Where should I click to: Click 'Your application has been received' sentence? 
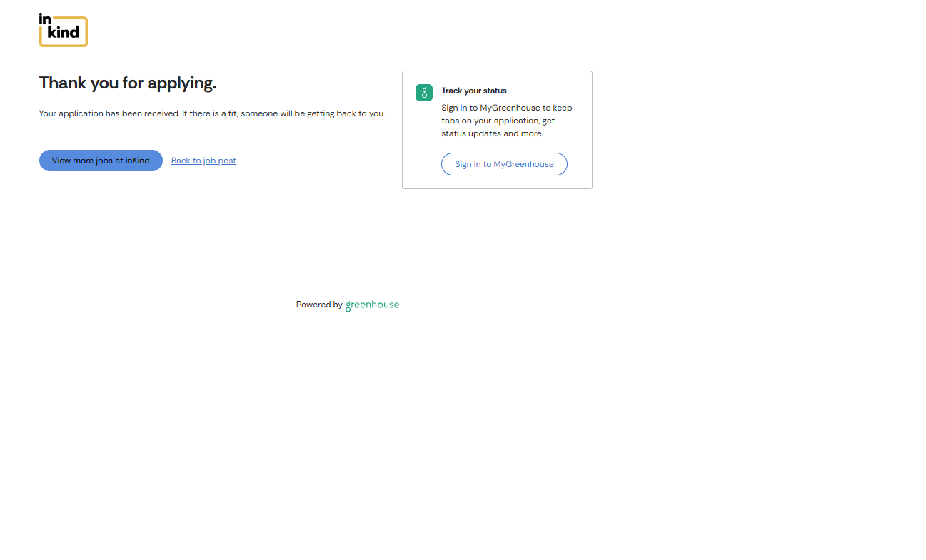click(x=109, y=113)
